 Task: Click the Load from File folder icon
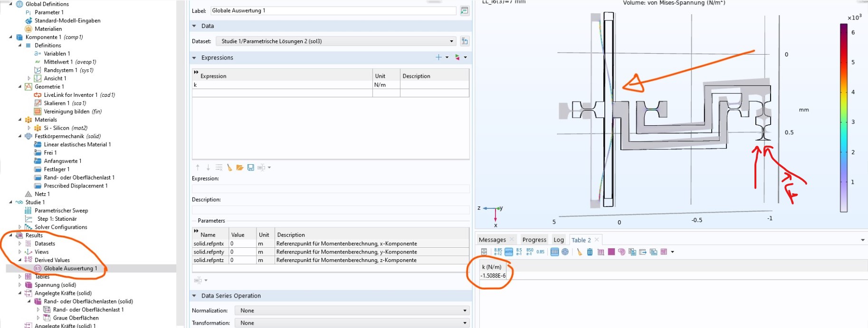(240, 168)
